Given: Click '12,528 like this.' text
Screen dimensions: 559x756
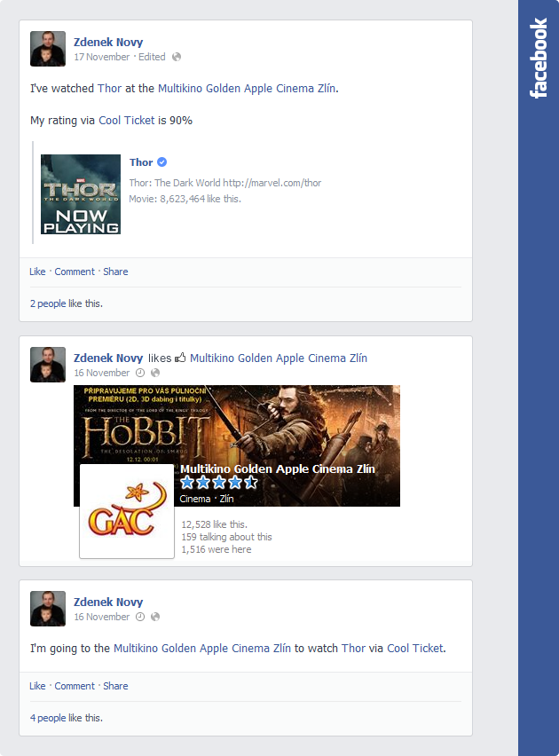Looking at the screenshot, I should tap(214, 524).
